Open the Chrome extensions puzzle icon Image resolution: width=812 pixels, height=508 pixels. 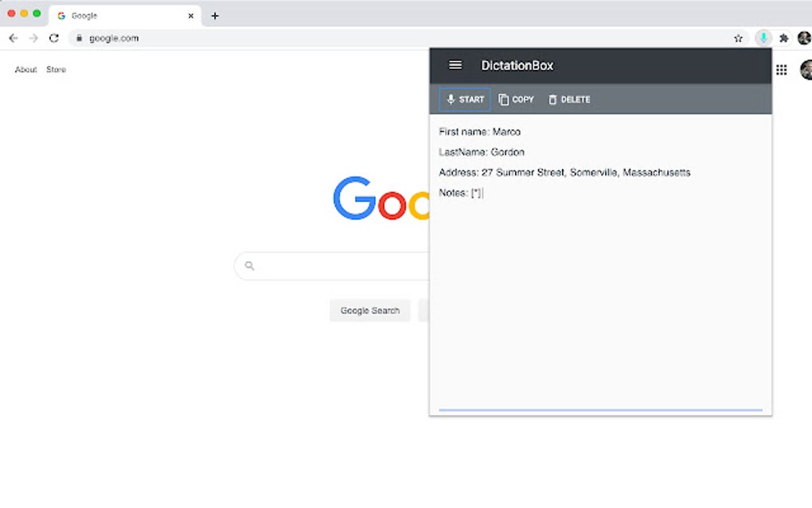click(783, 38)
